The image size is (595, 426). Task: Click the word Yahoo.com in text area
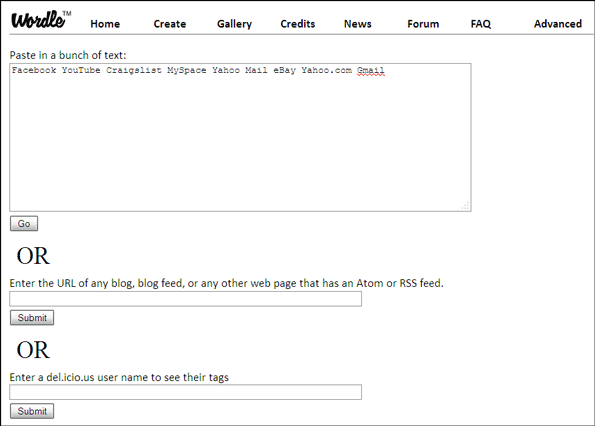pyautogui.click(x=327, y=70)
